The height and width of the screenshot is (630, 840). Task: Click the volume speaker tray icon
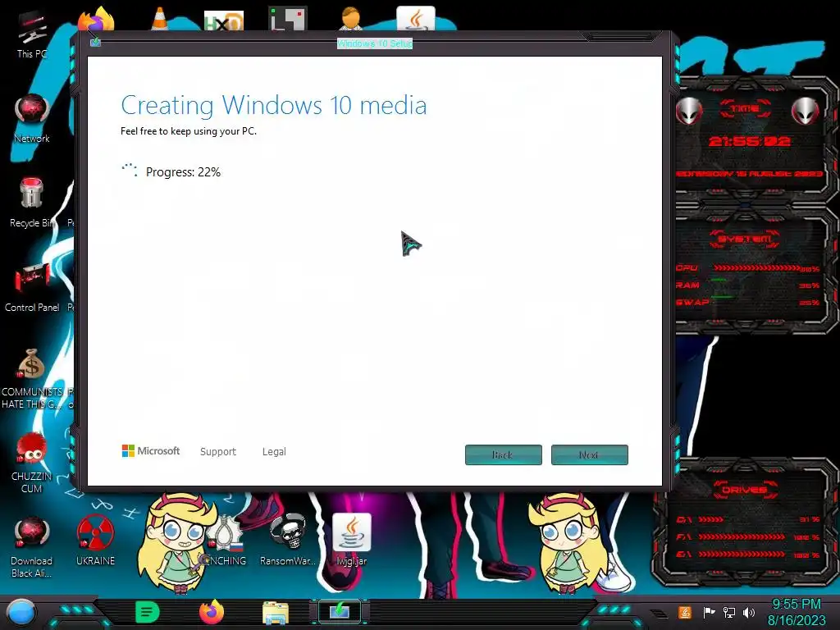tap(749, 612)
